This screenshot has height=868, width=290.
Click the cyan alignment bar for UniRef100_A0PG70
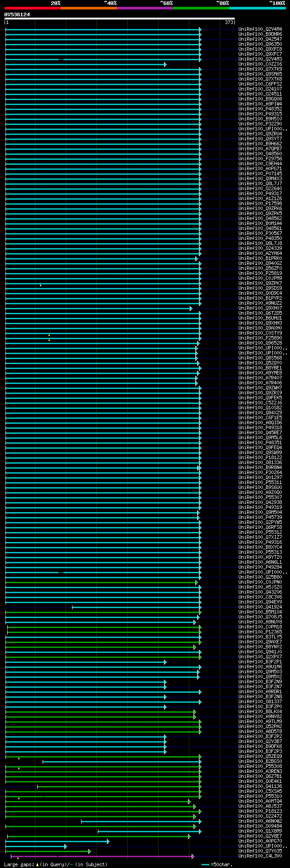57,841
